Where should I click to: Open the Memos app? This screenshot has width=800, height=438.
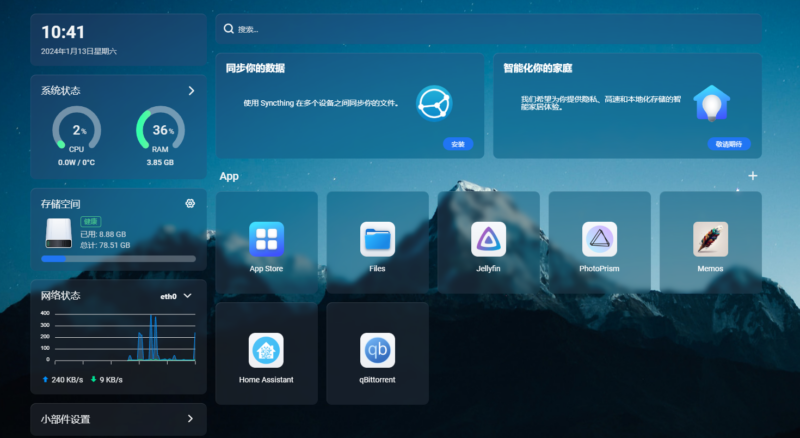[710, 239]
